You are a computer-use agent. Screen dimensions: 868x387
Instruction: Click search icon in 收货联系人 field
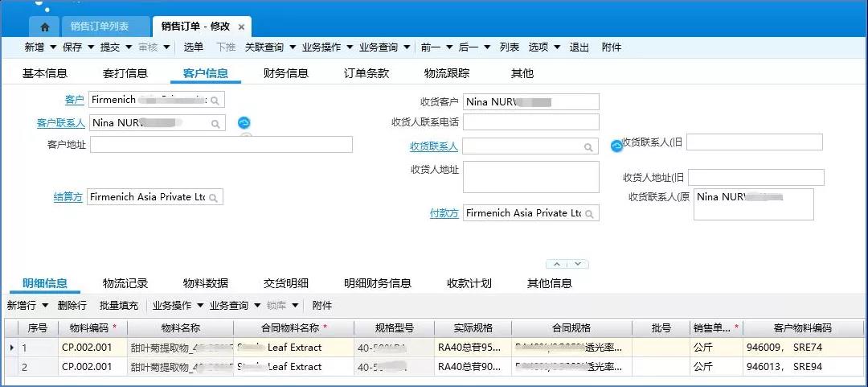(x=588, y=147)
